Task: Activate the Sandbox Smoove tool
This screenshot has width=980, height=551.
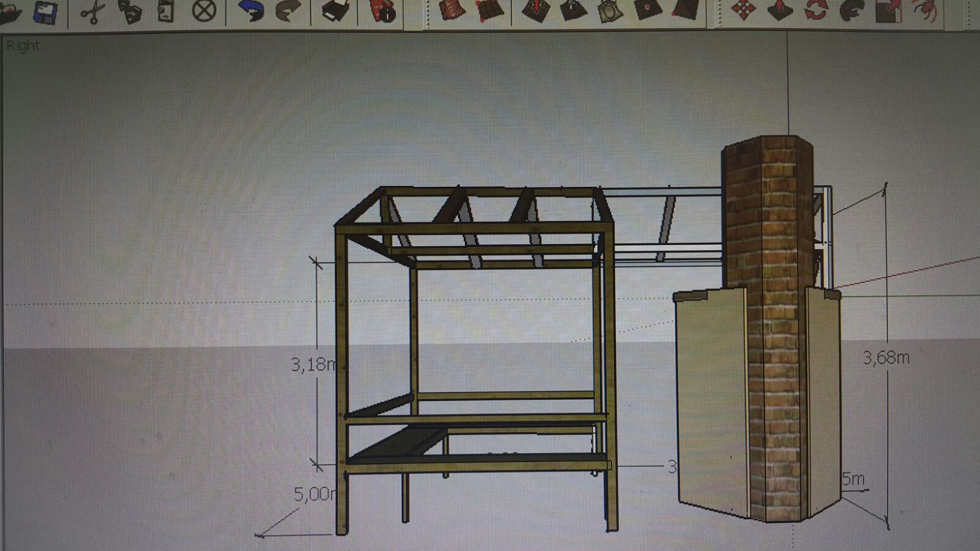Action: click(536, 10)
